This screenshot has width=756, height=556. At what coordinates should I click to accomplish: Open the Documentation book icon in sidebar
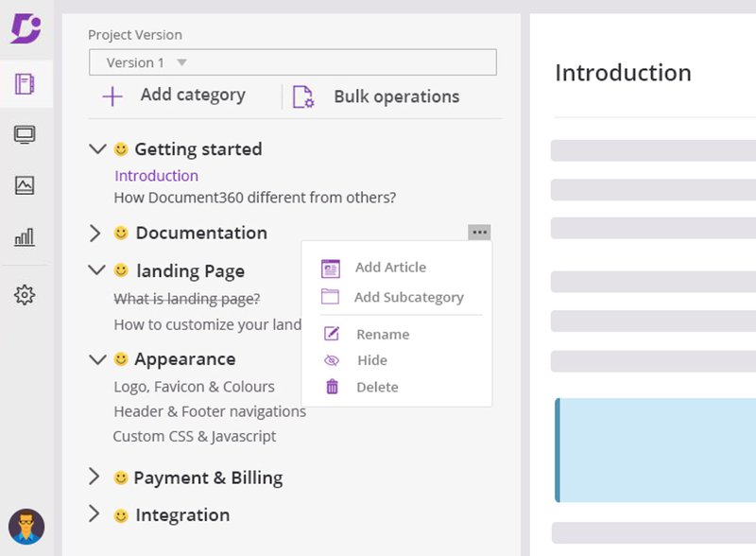[26, 84]
